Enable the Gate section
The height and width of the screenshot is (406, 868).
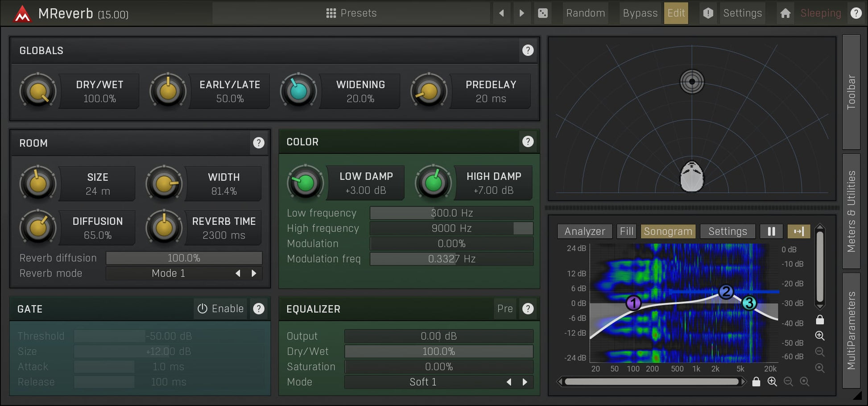pyautogui.click(x=221, y=308)
